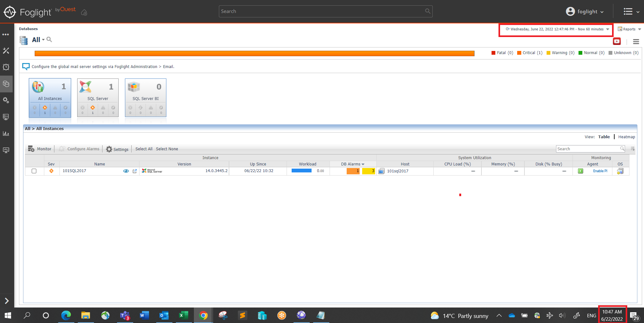
Task: Sort by the Name column header
Action: pyautogui.click(x=100, y=164)
